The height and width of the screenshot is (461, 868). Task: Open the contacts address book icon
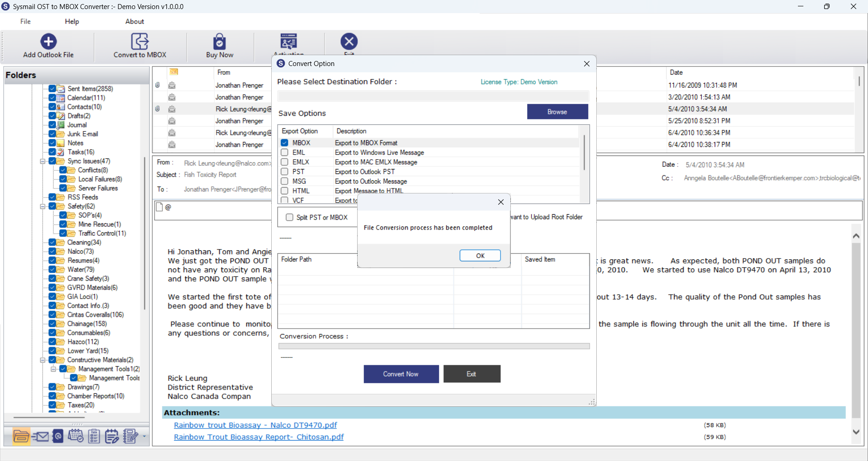pos(58,436)
